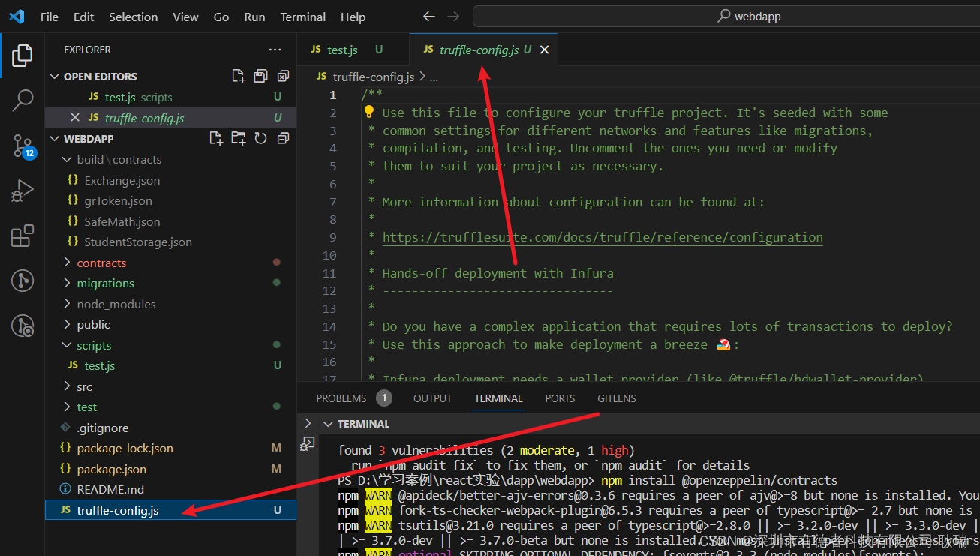
Task: Switch to the PORTS panel tab
Action: click(560, 398)
